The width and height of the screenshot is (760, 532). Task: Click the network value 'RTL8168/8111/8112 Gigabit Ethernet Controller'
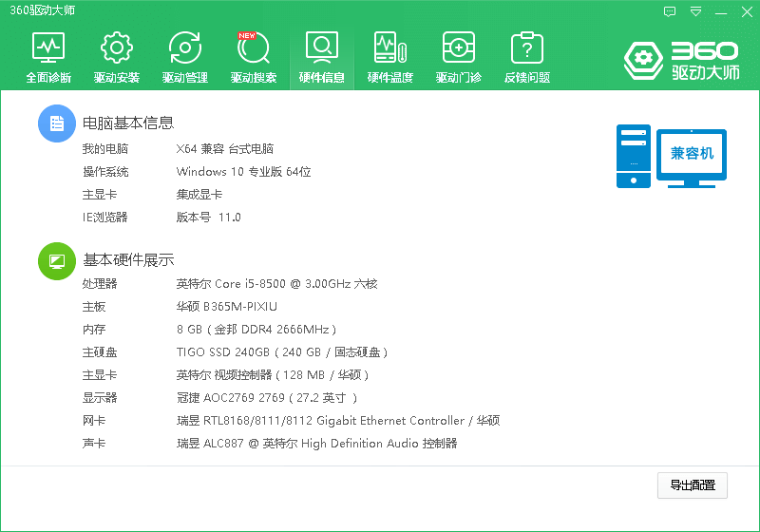click(334, 420)
